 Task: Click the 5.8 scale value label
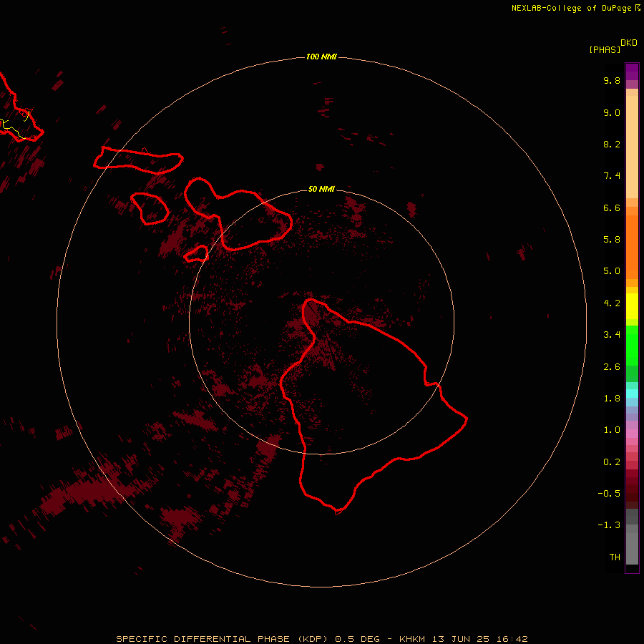(612, 240)
